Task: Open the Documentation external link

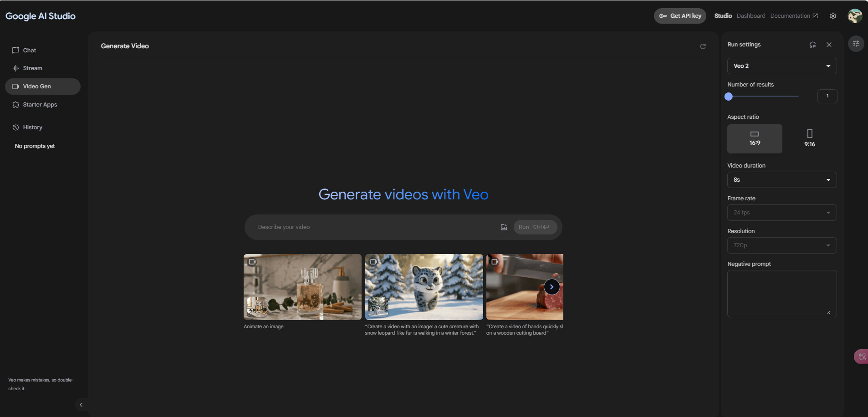Action: click(x=794, y=16)
